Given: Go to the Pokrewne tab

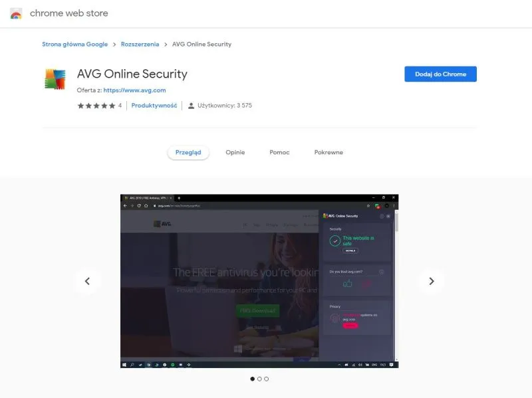Looking at the screenshot, I should (329, 152).
